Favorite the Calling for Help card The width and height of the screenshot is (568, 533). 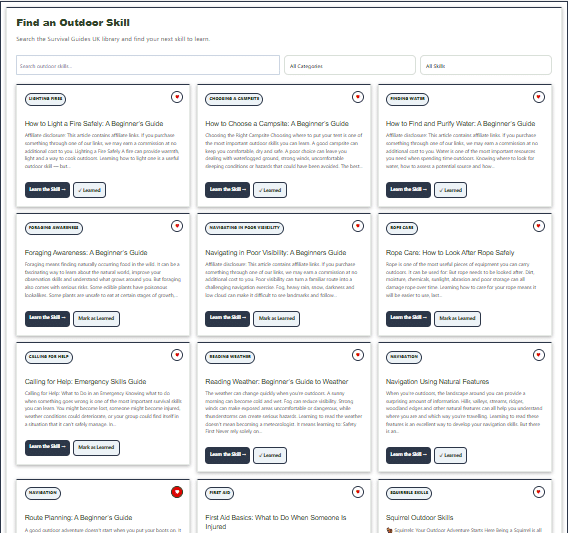tap(177, 355)
